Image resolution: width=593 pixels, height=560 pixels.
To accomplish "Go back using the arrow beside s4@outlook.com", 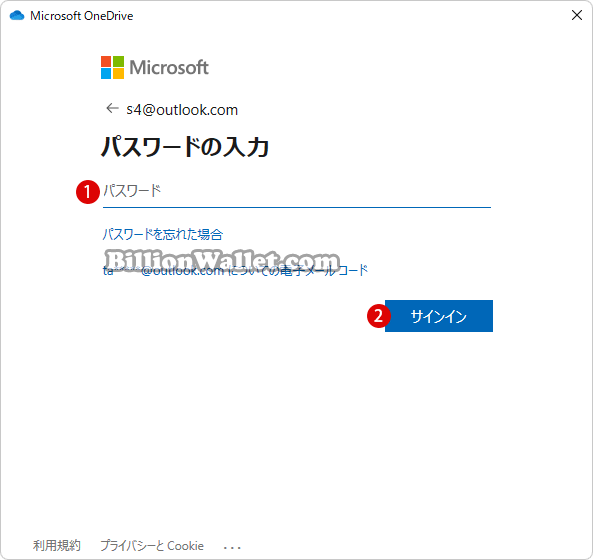I will pos(112,109).
